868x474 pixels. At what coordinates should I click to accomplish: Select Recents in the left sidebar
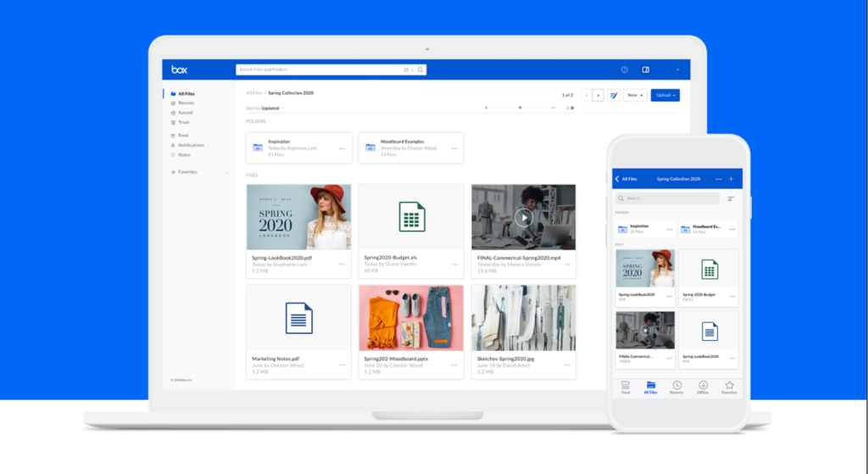point(186,103)
